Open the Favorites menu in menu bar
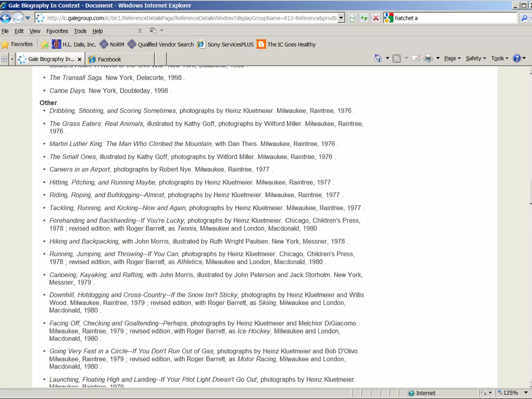The height and width of the screenshot is (399, 532). click(57, 31)
